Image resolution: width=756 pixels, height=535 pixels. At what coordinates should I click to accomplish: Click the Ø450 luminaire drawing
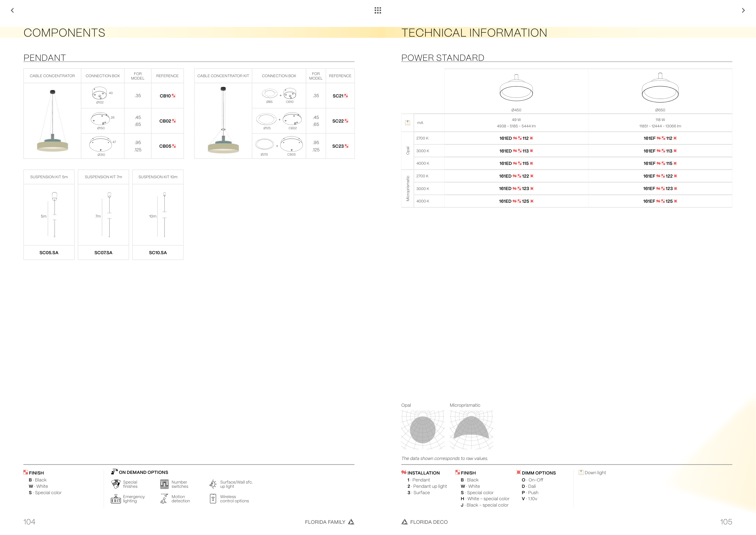pos(516,89)
